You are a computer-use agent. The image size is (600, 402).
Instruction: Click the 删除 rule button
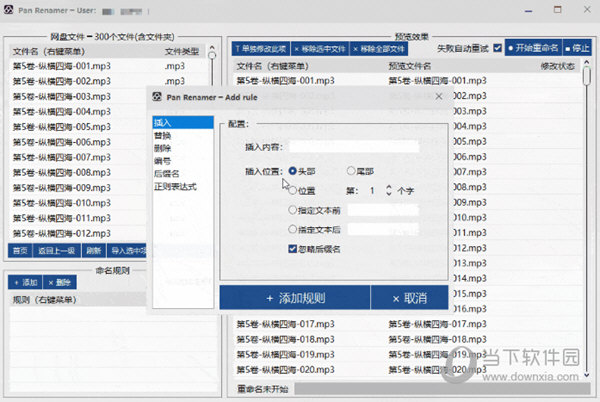(x=60, y=282)
